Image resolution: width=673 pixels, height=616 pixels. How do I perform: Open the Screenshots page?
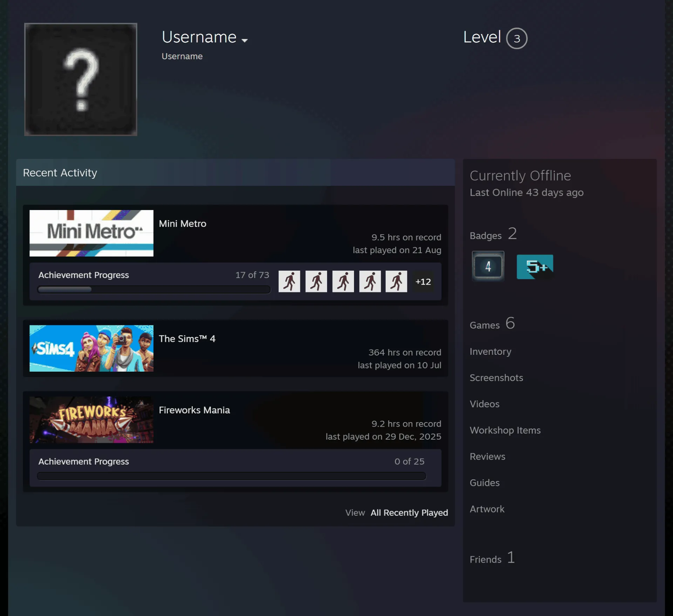tap(496, 378)
